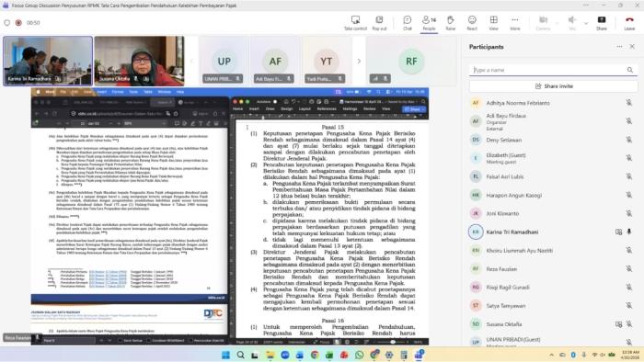The image size is (644, 362).
Task: Toggle mic for Karina Tri Ramadhani
Action: click(628, 232)
